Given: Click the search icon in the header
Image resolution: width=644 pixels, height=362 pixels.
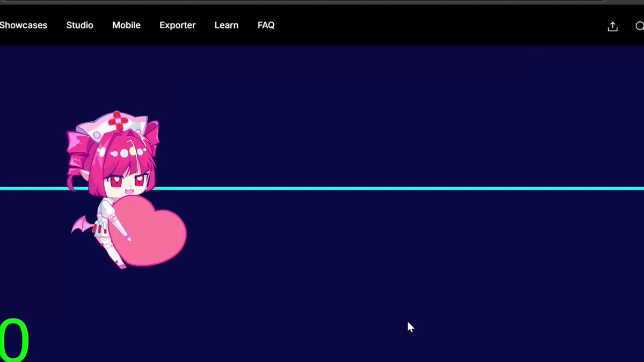Looking at the screenshot, I should click(x=640, y=26).
